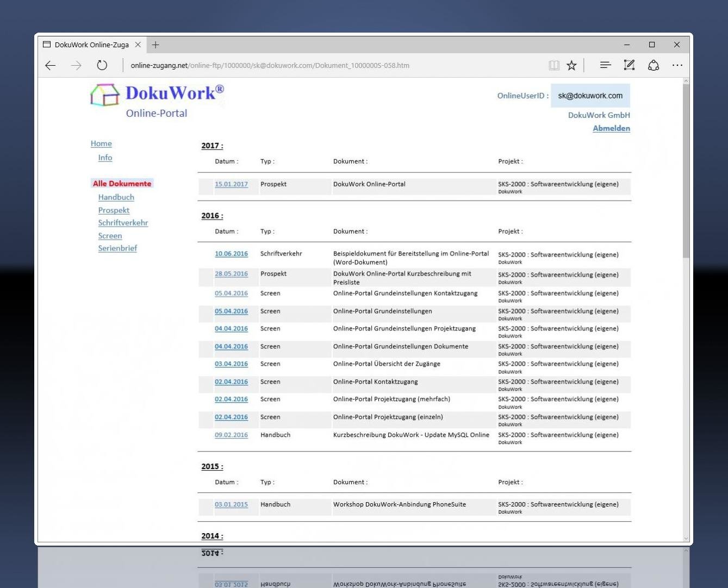Screen dimensions: 728x588
Task: Open the web note pencil icon
Action: click(629, 65)
